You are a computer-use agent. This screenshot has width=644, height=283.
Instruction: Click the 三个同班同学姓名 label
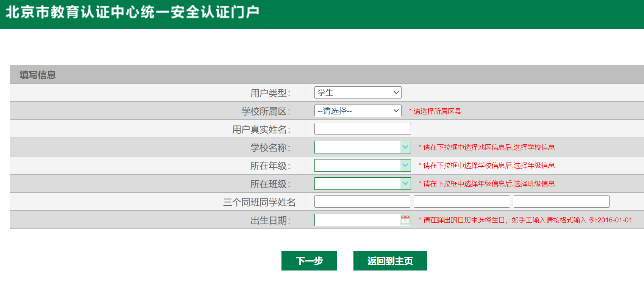tap(259, 202)
